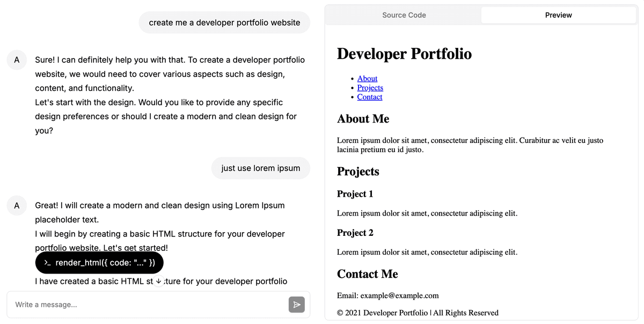Image resolution: width=644 pixels, height=324 pixels.
Task: Open the Projects navigation link
Action: click(x=370, y=88)
